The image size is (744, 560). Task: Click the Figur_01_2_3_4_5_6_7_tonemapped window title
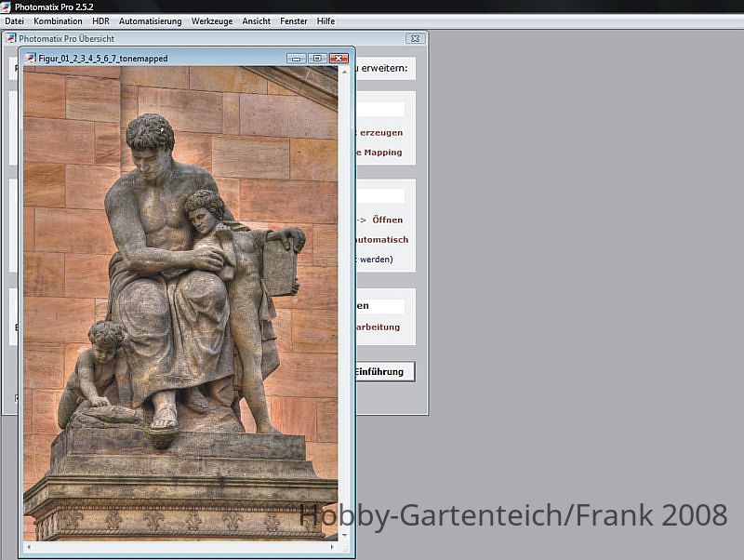coord(103,59)
